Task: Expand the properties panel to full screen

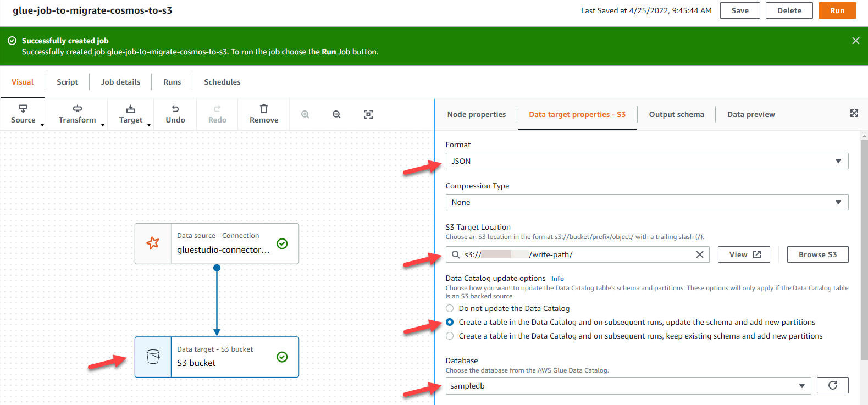Action: click(854, 113)
